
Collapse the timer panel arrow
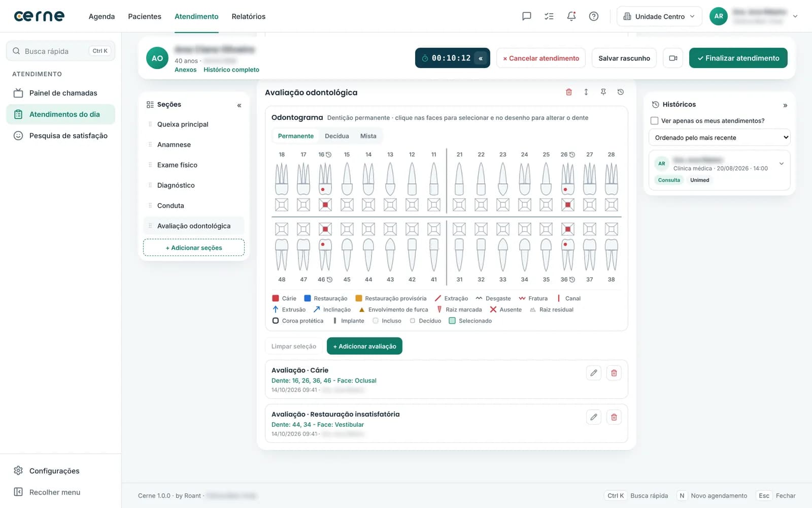[481, 58]
